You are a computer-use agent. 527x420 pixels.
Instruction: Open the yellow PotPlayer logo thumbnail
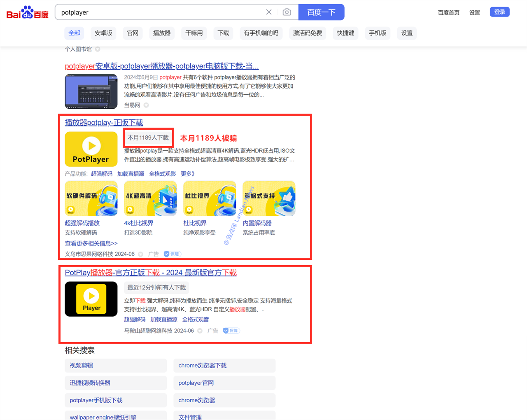(x=91, y=149)
